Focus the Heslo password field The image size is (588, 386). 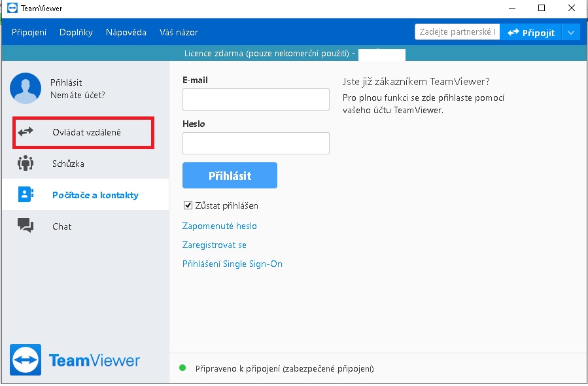click(256, 143)
